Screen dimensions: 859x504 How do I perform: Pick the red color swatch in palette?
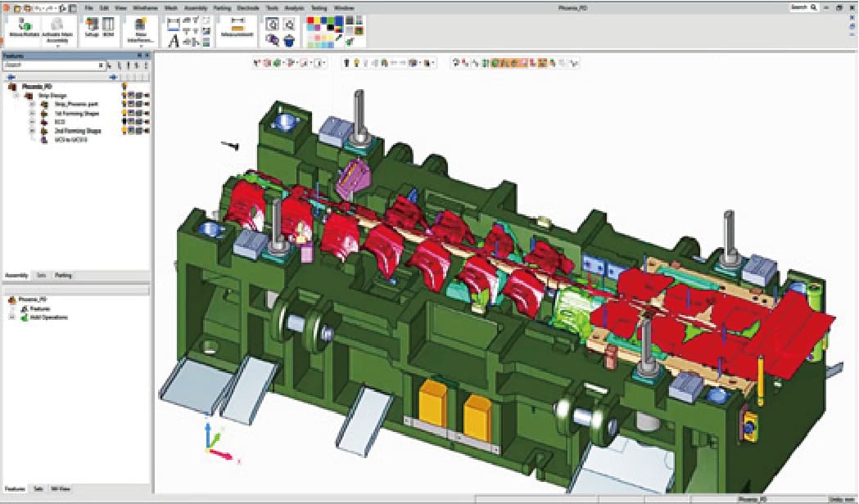[310, 20]
